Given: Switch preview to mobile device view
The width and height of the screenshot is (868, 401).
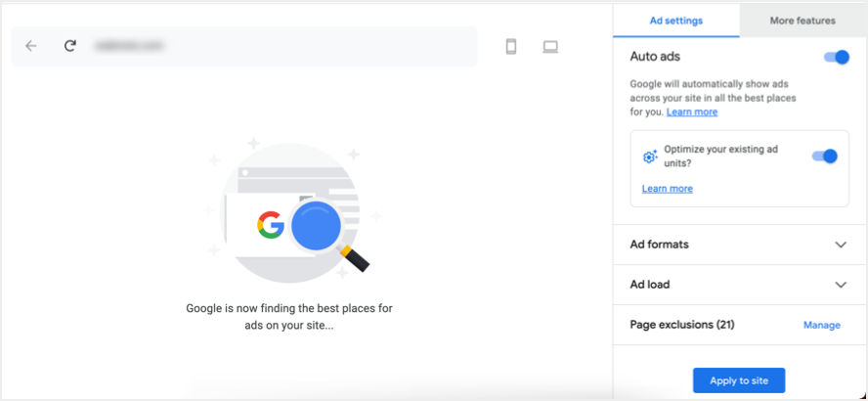Looking at the screenshot, I should 511,47.
